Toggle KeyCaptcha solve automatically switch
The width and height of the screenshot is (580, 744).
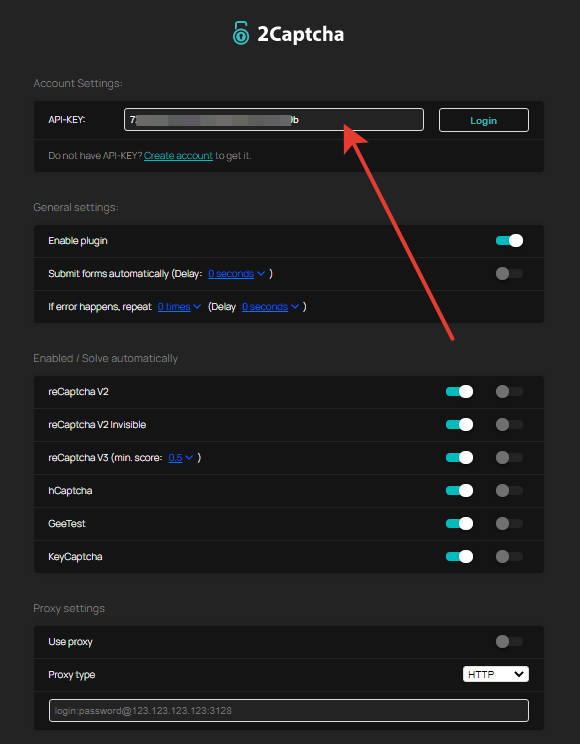click(x=509, y=556)
